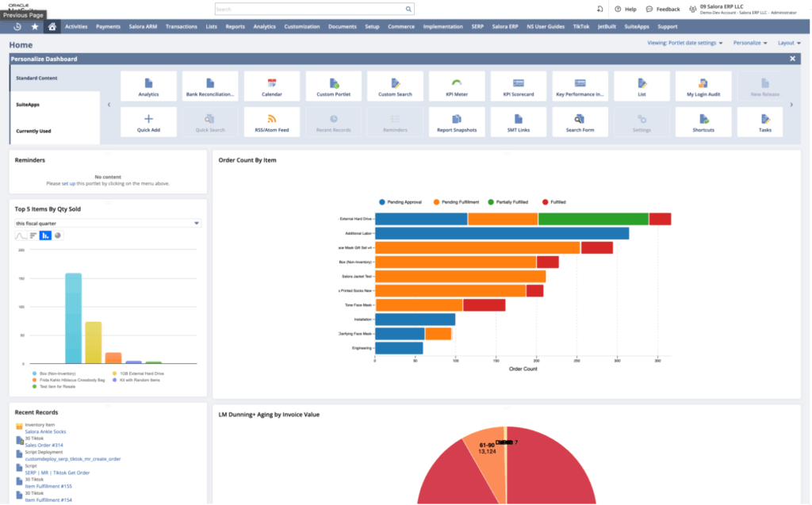
Task: Open the 'this fiscal quarter' dropdown
Action: 108,224
